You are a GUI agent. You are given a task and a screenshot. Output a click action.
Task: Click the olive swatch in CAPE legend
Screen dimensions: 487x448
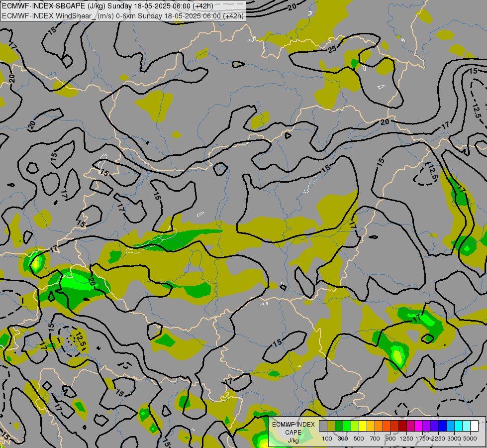[331, 426]
